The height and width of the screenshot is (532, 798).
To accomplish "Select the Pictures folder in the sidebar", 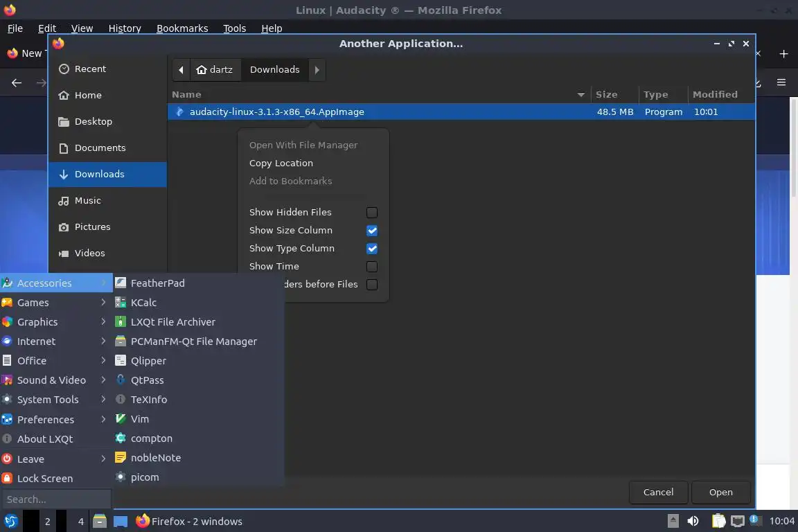I will [x=107, y=227].
